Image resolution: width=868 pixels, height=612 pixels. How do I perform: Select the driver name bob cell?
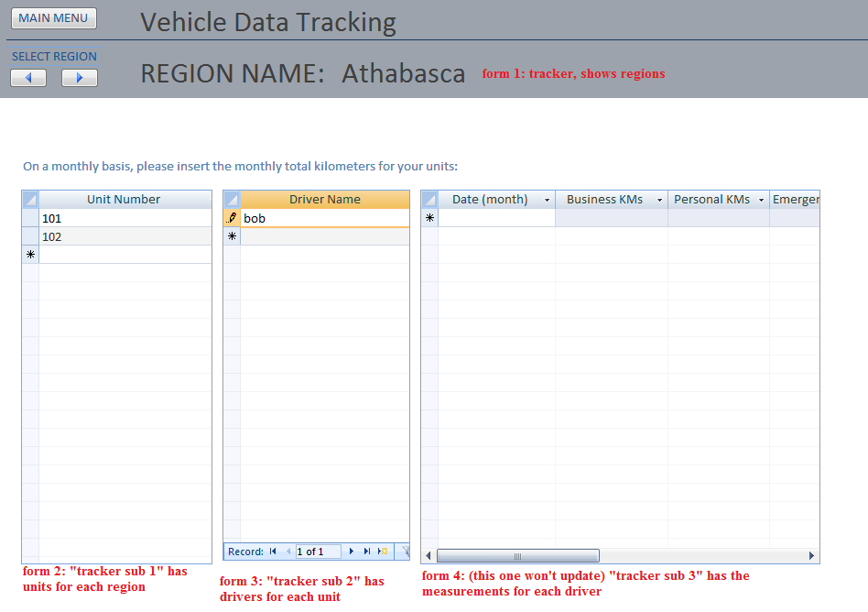point(325,218)
